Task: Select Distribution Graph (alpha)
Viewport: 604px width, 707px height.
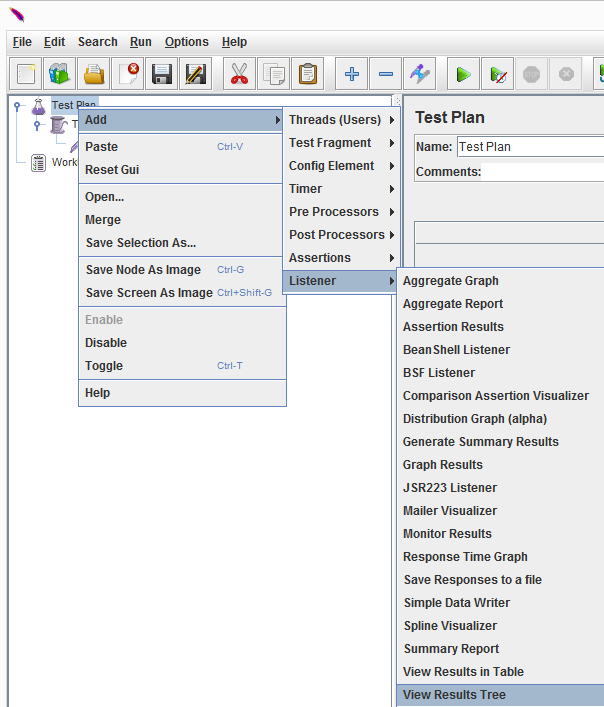Action: click(x=500, y=419)
